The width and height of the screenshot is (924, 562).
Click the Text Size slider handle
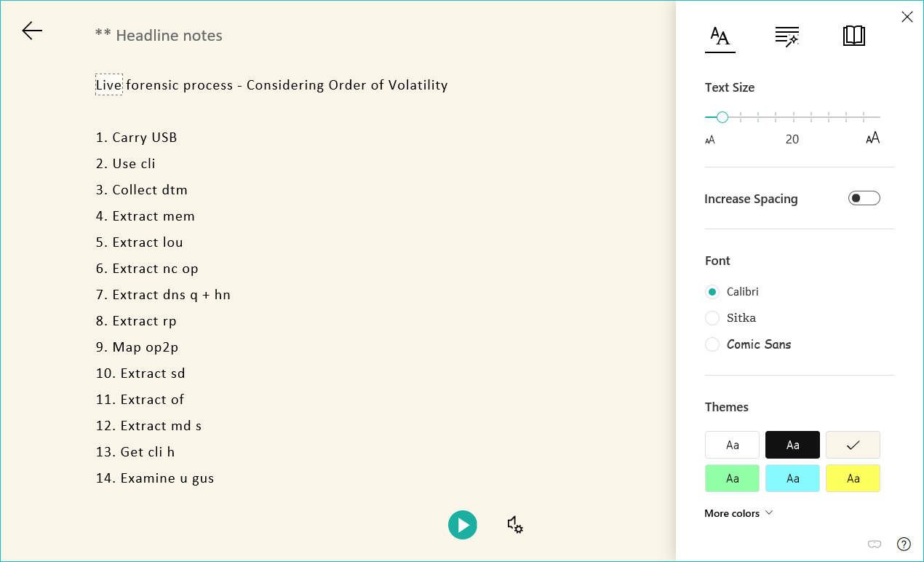point(722,117)
